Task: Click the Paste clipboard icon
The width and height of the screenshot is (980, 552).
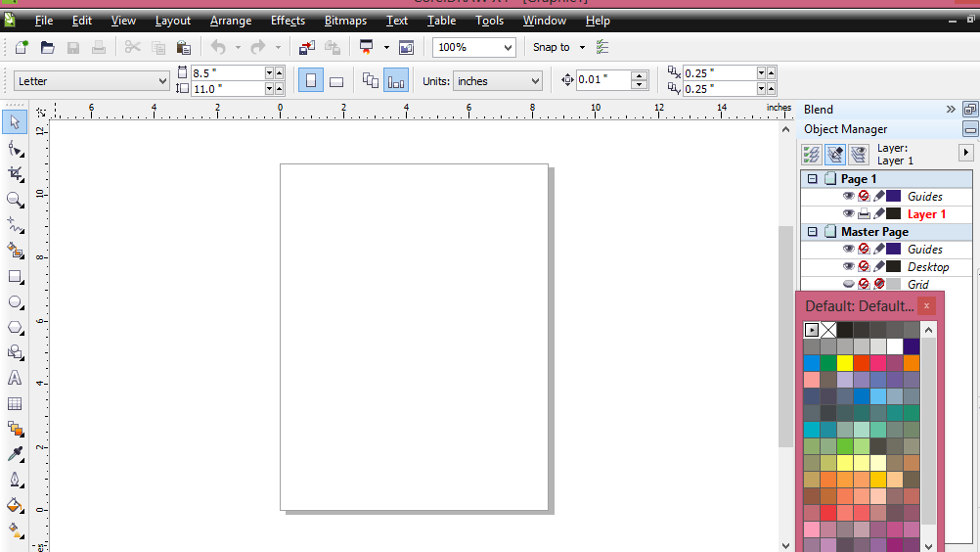Action: tap(184, 48)
